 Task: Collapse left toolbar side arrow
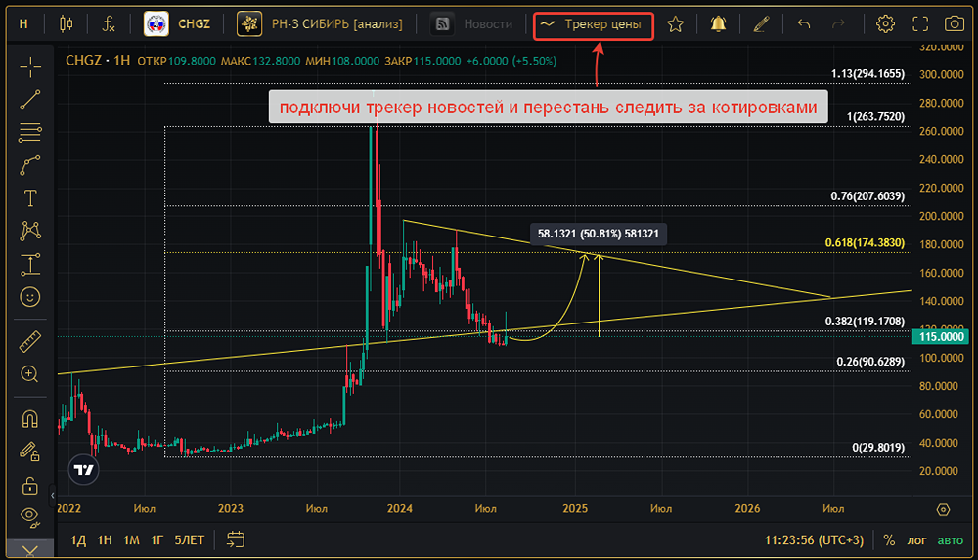(53, 495)
